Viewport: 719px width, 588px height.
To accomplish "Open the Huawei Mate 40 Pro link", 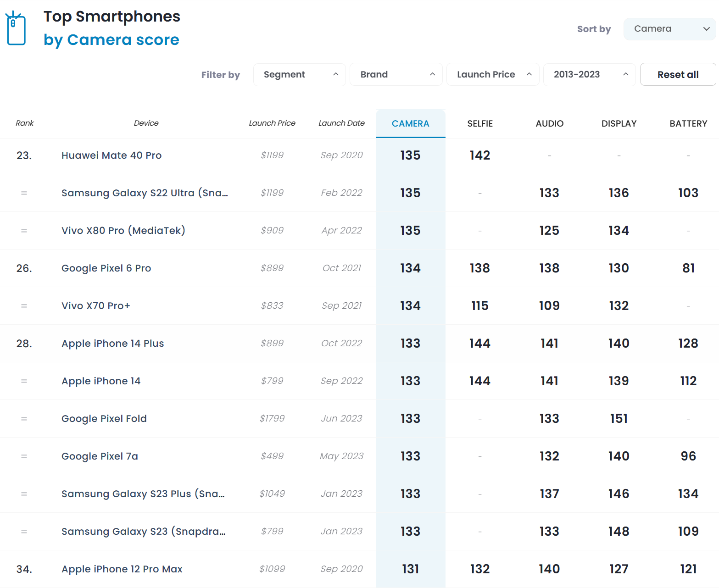I will point(111,155).
